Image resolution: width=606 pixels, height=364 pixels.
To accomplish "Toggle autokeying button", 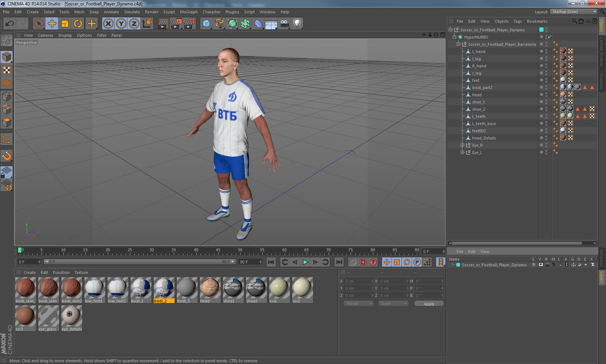I will 363,262.
